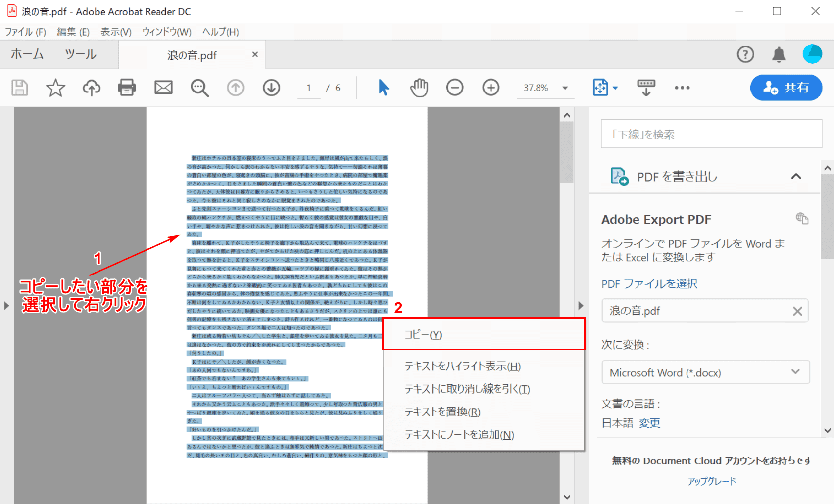Click the アップグレード link
This screenshot has height=504, width=834.
(x=711, y=481)
